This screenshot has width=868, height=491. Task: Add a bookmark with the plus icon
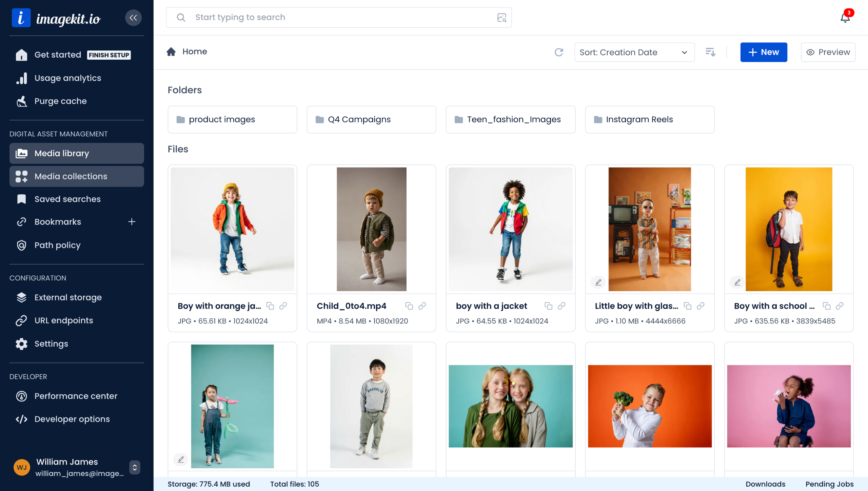click(132, 222)
